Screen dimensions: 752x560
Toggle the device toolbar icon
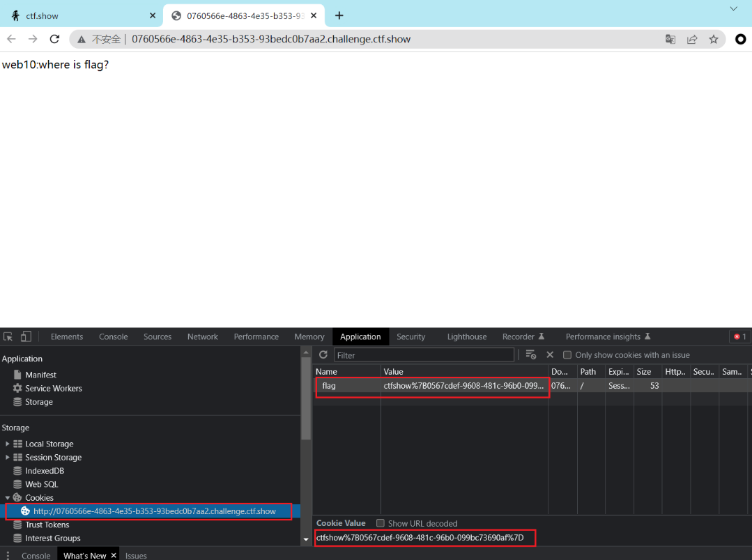coord(26,336)
